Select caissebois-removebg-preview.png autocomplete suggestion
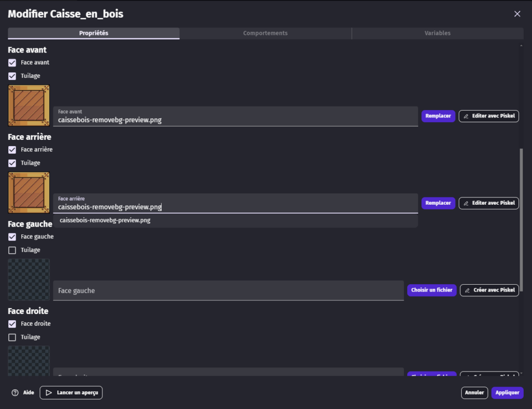This screenshot has width=532, height=409. (x=105, y=220)
